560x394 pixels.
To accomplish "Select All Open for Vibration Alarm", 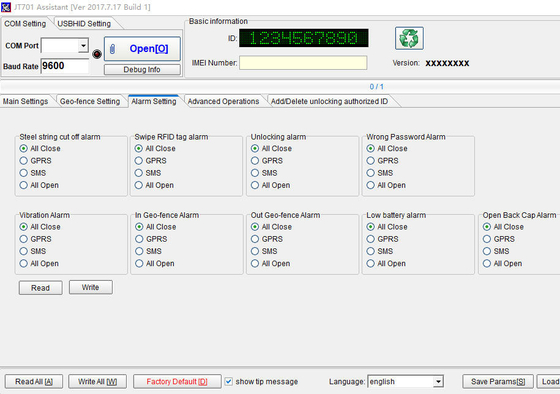I will coord(24,264).
